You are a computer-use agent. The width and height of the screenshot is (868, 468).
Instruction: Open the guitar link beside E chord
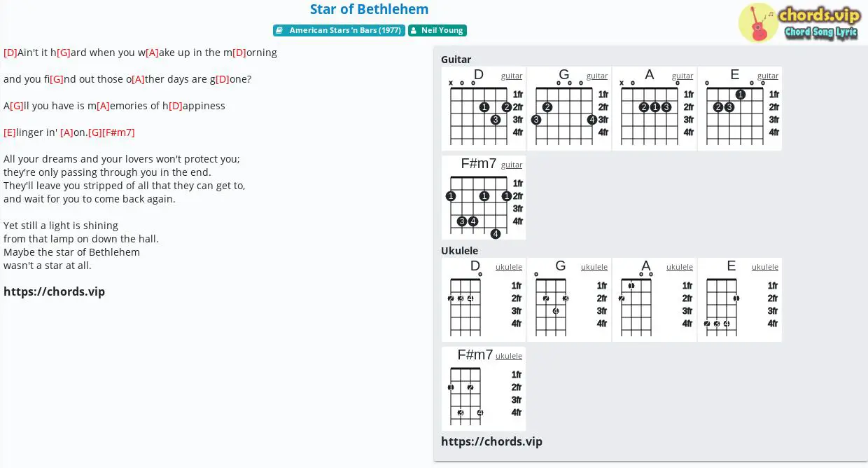coord(768,76)
